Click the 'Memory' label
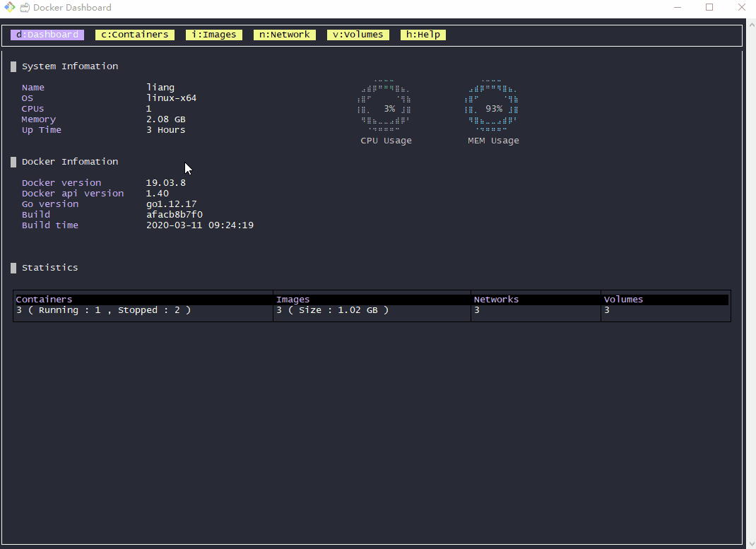The height and width of the screenshot is (549, 756). (39, 119)
